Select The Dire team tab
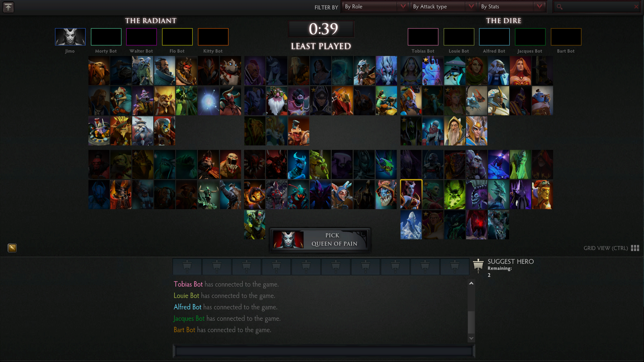This screenshot has height=362, width=644. [503, 21]
